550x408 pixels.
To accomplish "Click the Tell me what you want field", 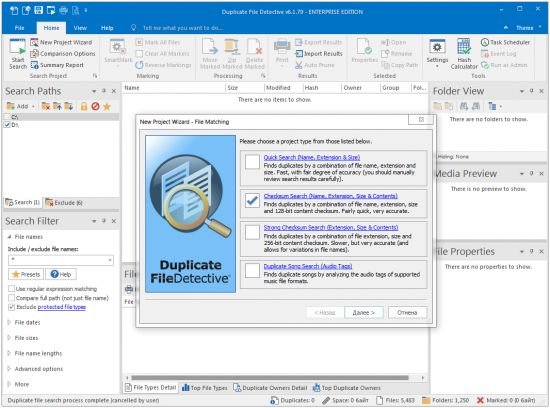I will [x=183, y=28].
